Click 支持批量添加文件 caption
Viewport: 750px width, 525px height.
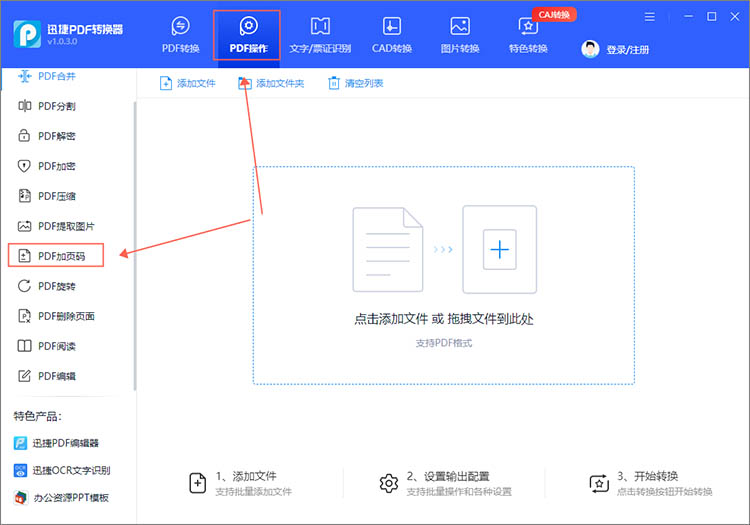point(254,492)
